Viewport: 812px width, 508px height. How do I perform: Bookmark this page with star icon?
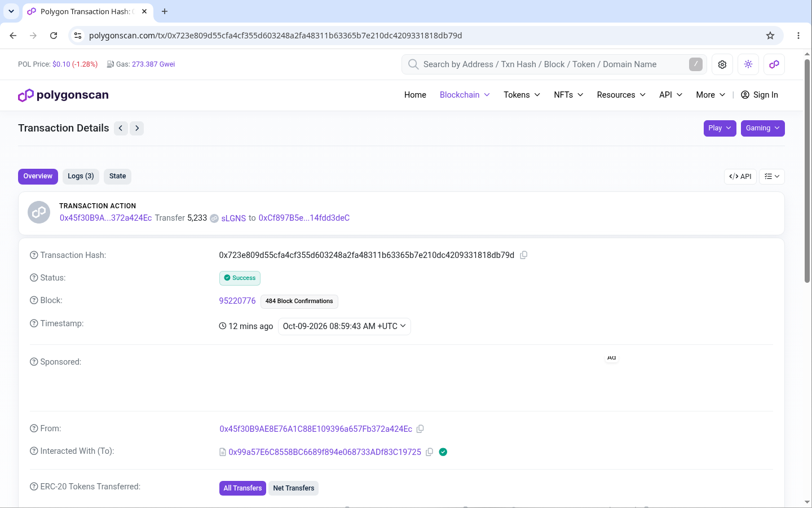point(770,36)
